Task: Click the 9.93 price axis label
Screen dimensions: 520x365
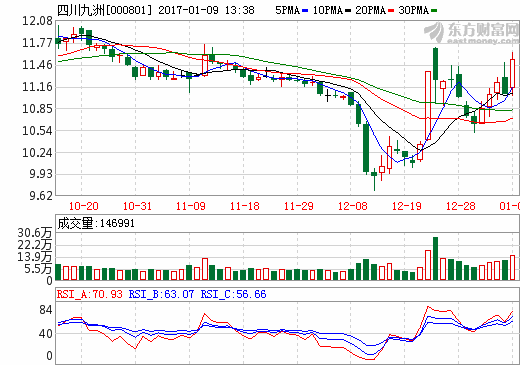Action: pos(41,174)
